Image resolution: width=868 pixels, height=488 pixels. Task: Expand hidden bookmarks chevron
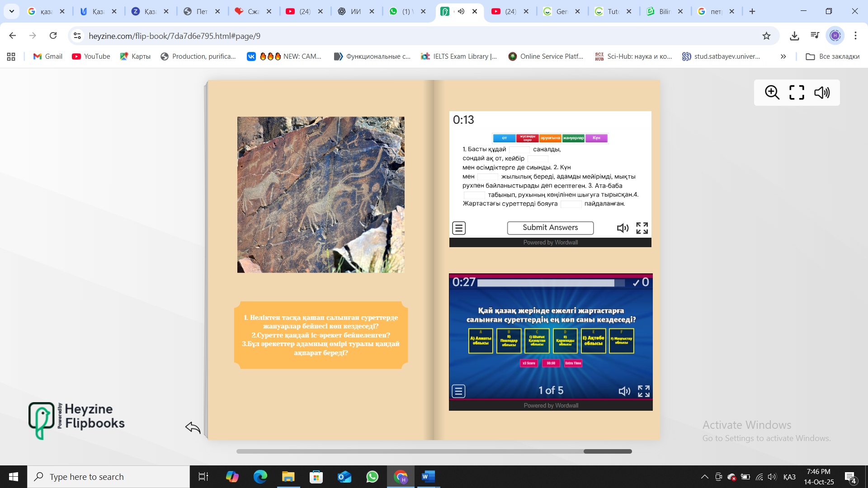783,56
